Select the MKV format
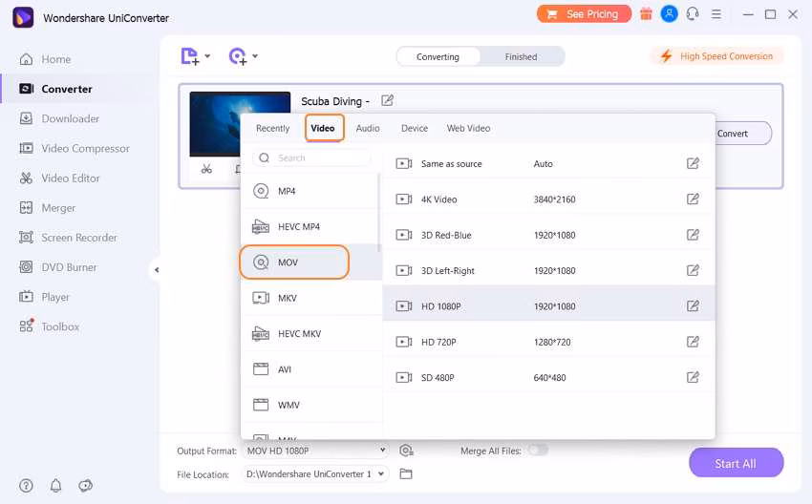The image size is (812, 504). tap(310, 298)
